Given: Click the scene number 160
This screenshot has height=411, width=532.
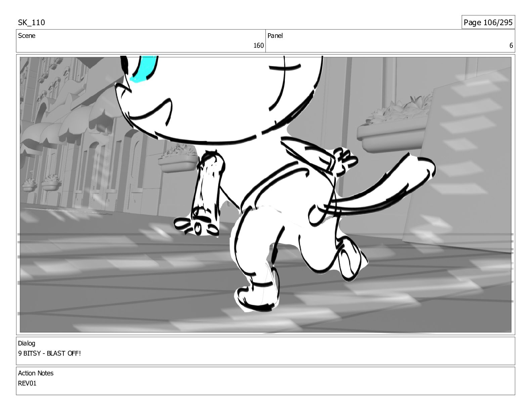Looking at the screenshot, I should [258, 45].
